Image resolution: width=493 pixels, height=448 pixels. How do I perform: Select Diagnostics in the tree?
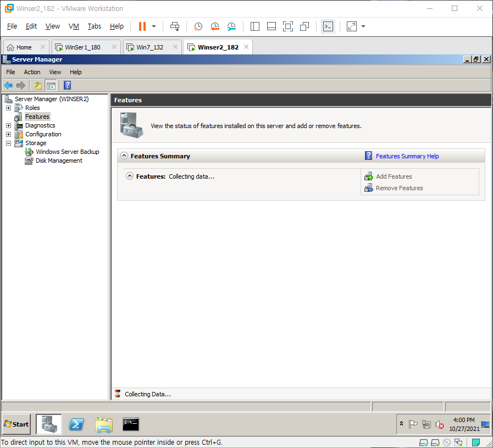40,125
